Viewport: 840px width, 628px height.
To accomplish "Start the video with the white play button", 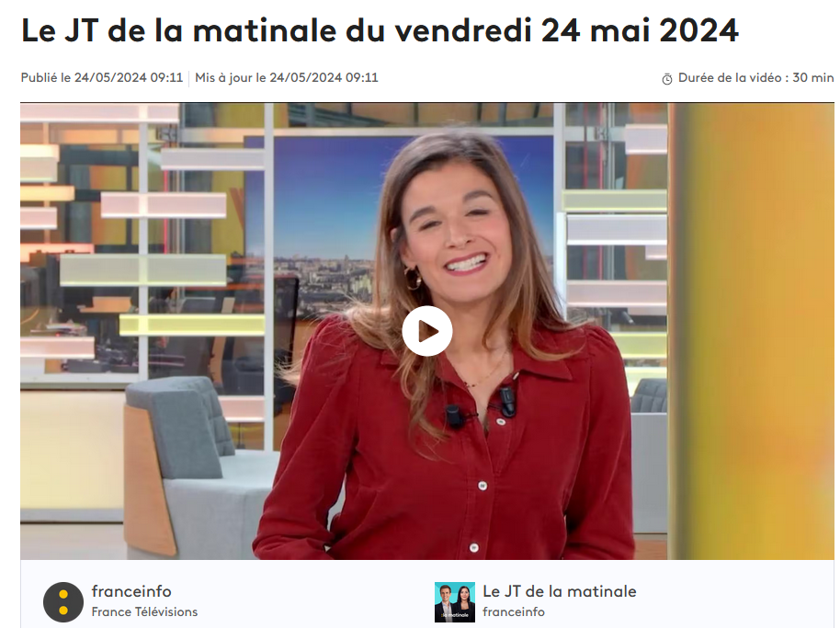I will (x=427, y=331).
